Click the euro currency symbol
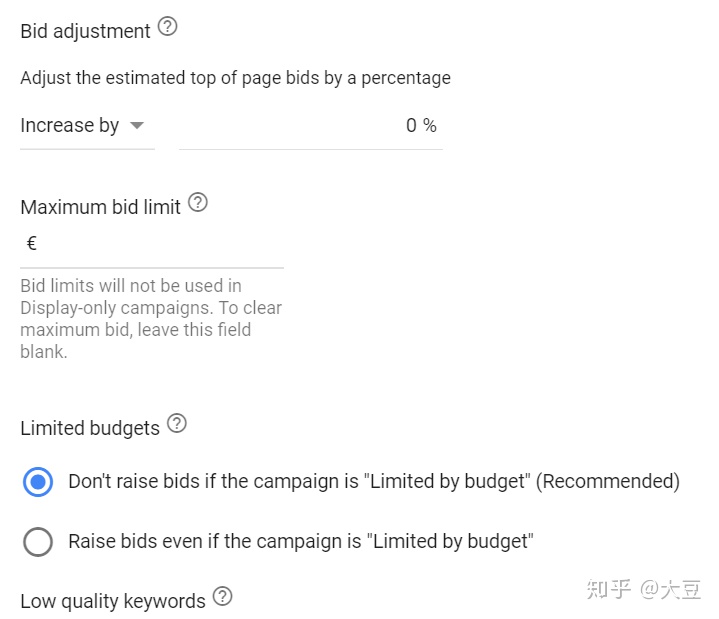 coord(32,243)
